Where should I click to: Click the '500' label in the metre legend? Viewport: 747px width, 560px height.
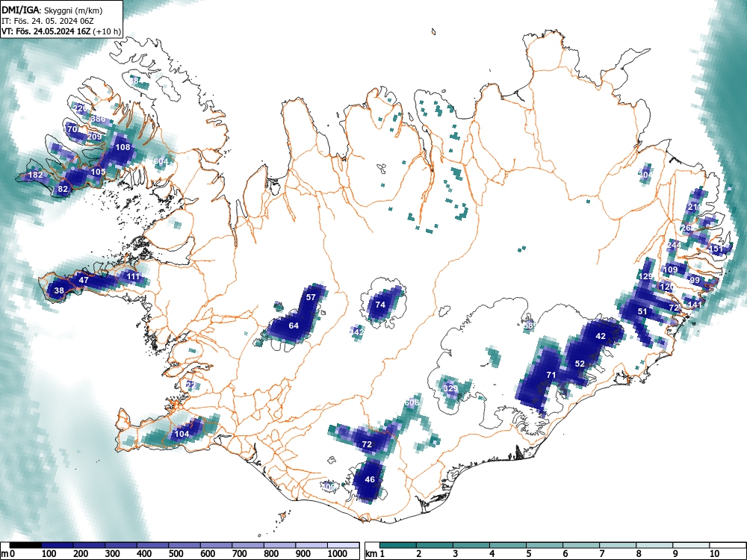coord(176,554)
